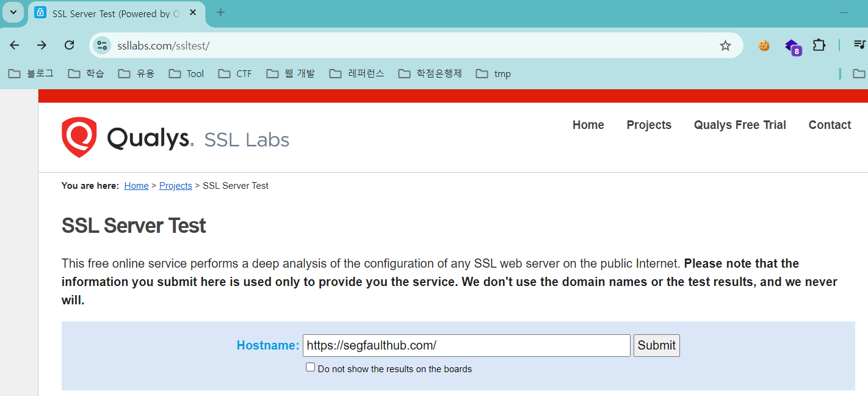Screen dimensions: 868x396
Task: Click the browser forward arrow
Action: [x=42, y=45]
